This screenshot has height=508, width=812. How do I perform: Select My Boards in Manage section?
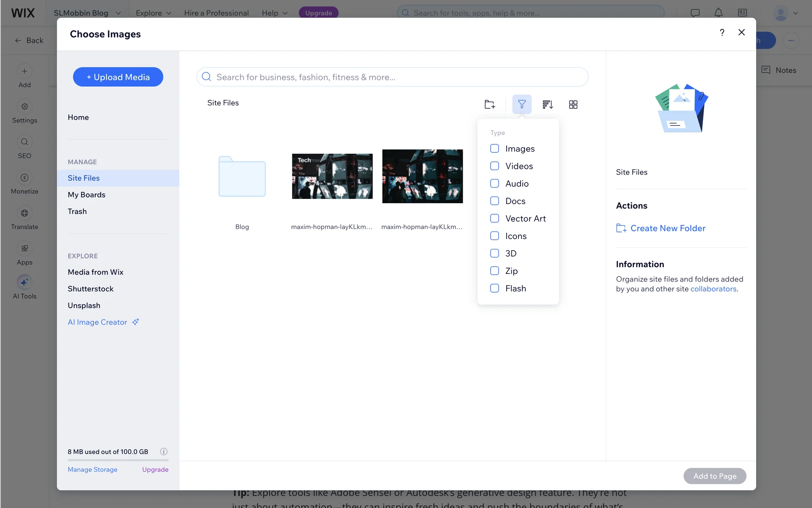(x=86, y=195)
